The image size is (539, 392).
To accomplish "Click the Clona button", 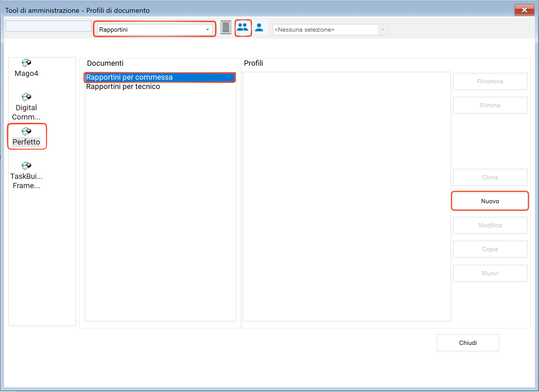I will [x=490, y=177].
